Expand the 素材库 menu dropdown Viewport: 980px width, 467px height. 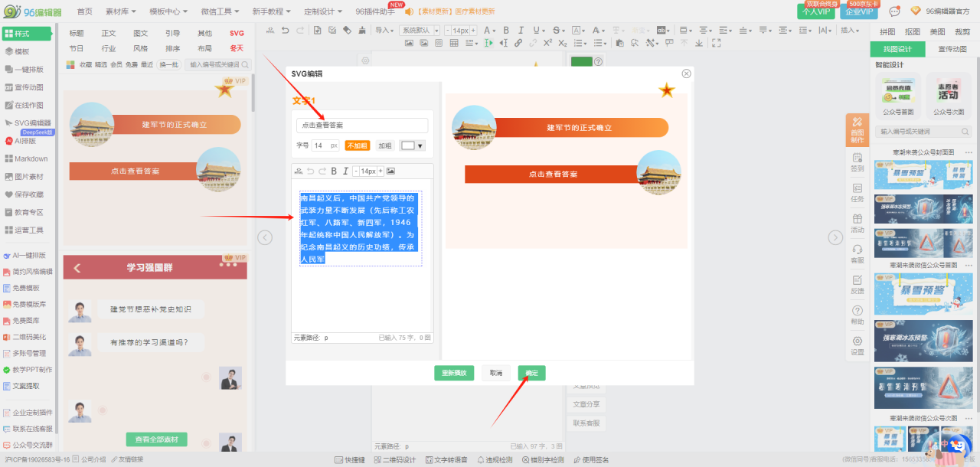(121, 11)
